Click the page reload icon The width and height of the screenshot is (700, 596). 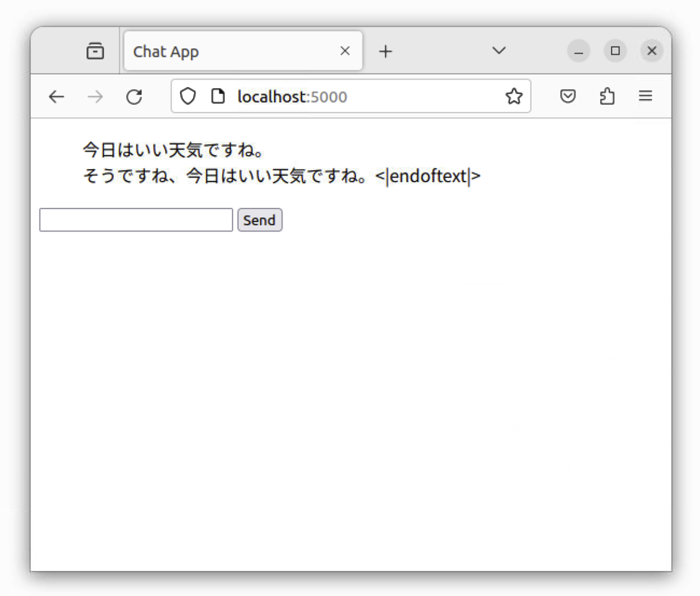pos(133,97)
